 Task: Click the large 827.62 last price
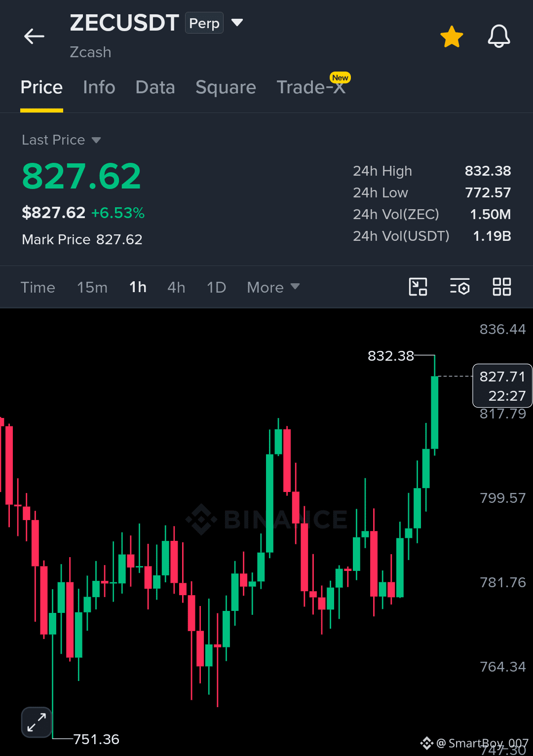click(x=81, y=177)
